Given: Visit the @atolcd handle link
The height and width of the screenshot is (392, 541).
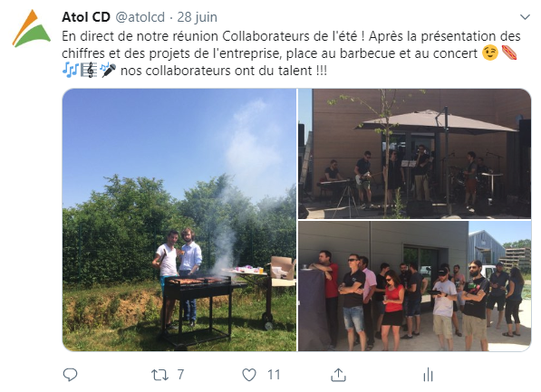Looking at the screenshot, I should click(x=140, y=17).
